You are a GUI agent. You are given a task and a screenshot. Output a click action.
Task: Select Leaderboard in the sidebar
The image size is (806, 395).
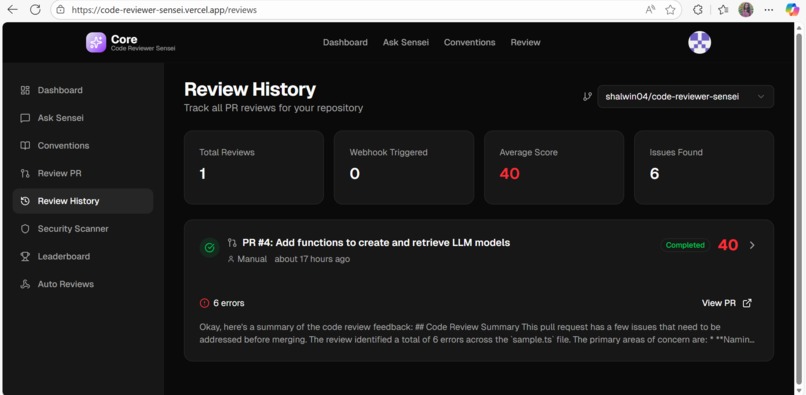(x=83, y=257)
